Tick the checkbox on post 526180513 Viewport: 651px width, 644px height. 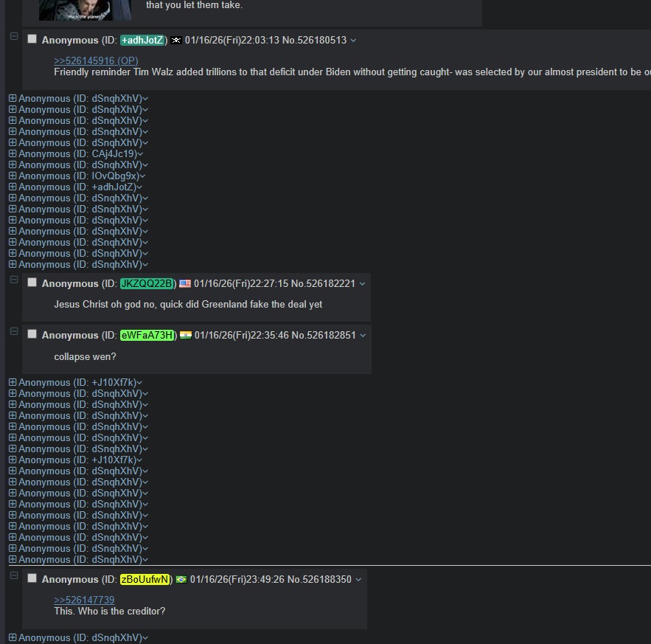(32, 39)
